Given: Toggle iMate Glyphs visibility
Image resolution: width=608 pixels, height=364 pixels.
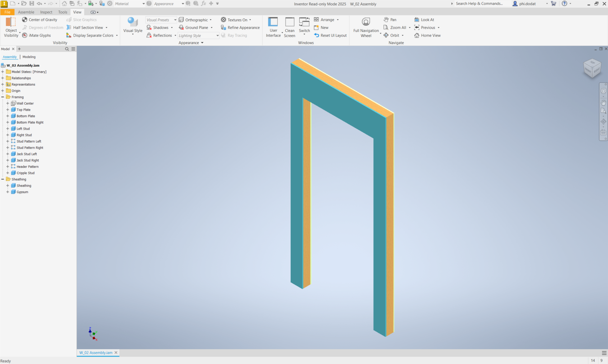Looking at the screenshot, I should pos(36,35).
